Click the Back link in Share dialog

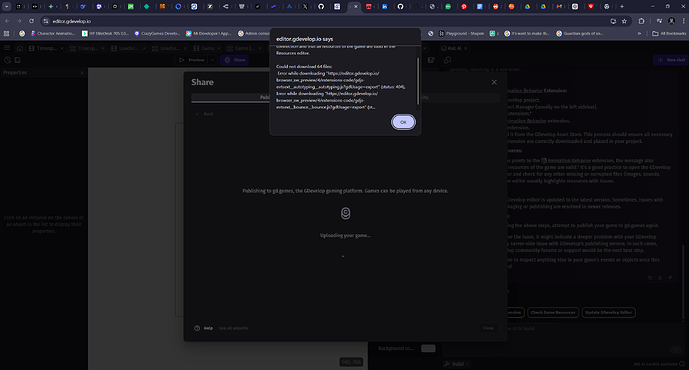(x=205, y=114)
